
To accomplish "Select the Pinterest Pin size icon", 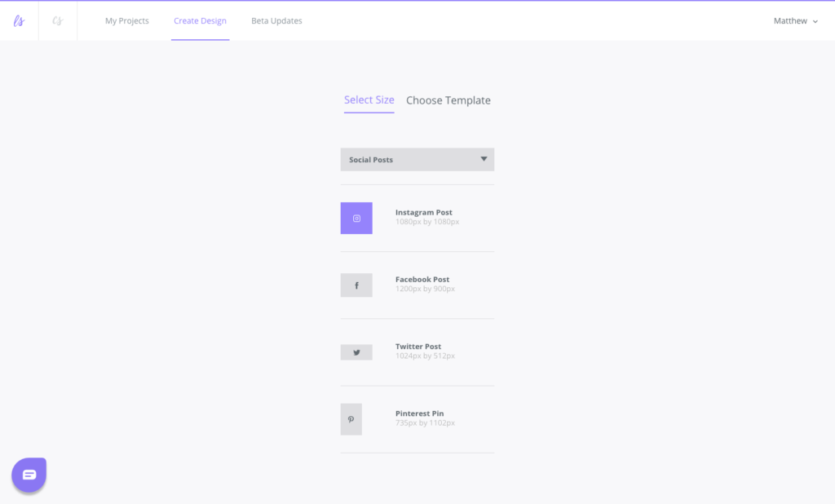I will [351, 419].
